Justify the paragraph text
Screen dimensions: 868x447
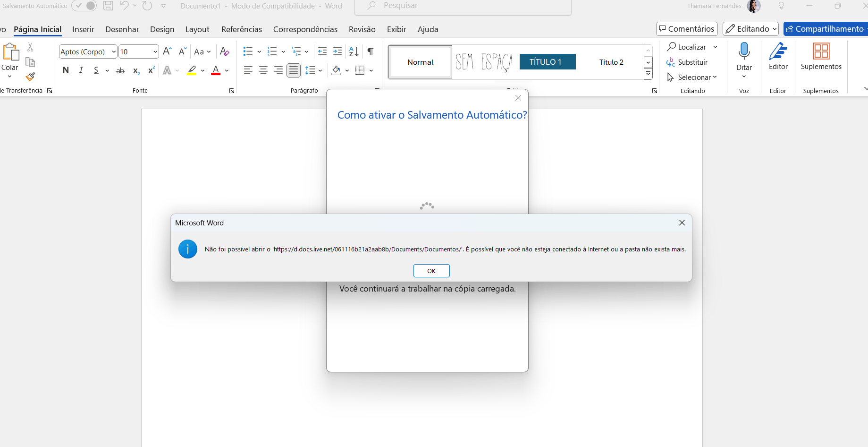click(x=294, y=70)
